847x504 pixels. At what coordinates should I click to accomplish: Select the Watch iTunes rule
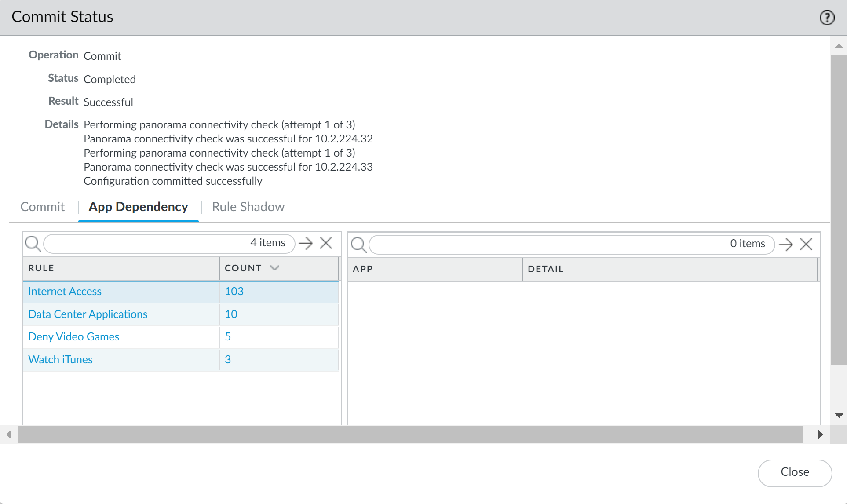tap(60, 360)
